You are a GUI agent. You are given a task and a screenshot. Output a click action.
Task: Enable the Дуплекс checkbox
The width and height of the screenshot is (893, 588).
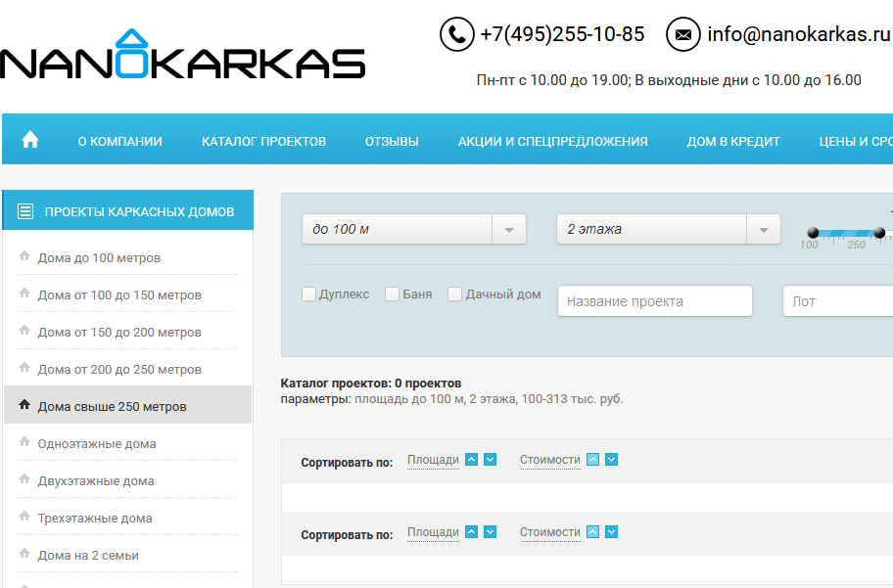click(309, 294)
